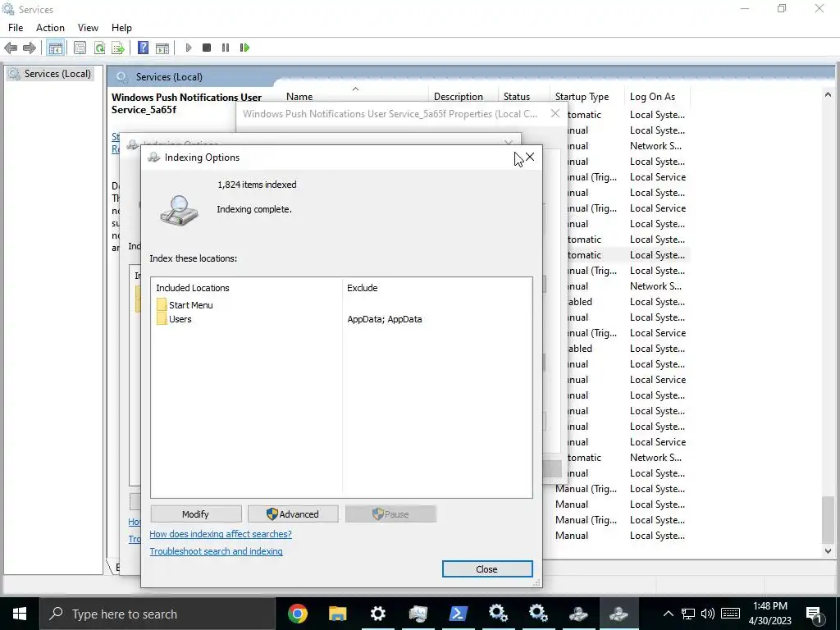Click the Export List toolbar icon
840x630 pixels.
118,48
